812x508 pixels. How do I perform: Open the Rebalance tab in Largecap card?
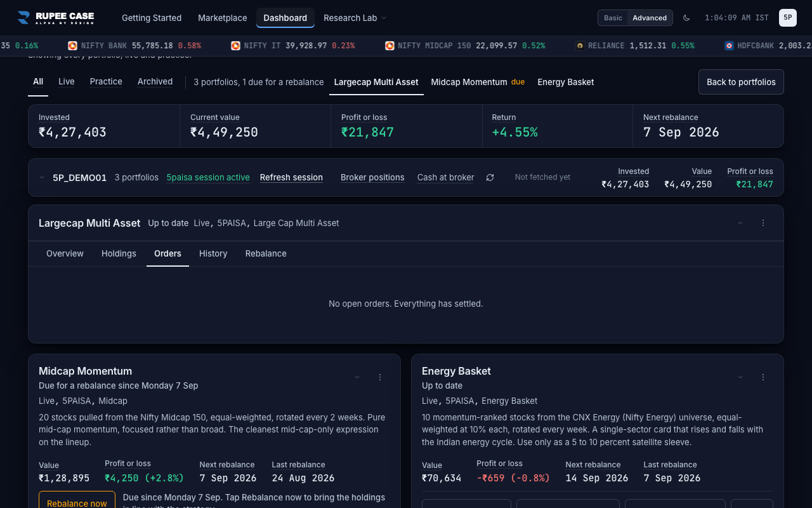point(266,253)
